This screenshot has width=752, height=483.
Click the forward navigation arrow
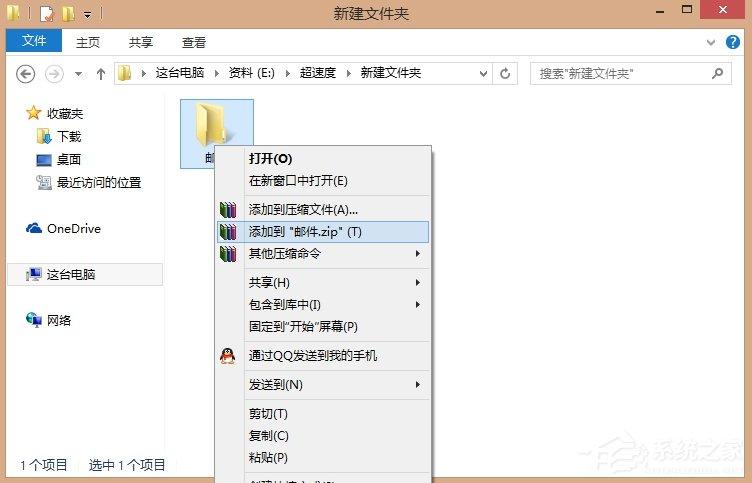[x=54, y=74]
